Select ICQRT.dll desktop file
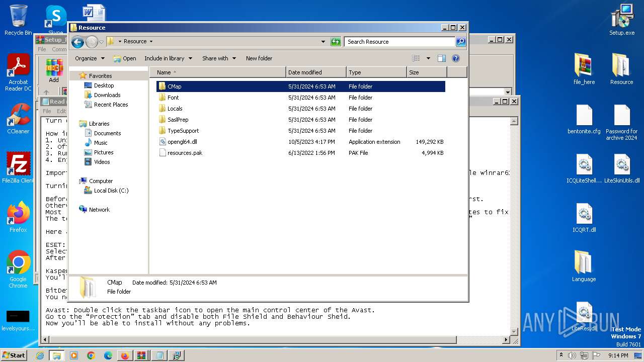644x362 pixels. 584,218
